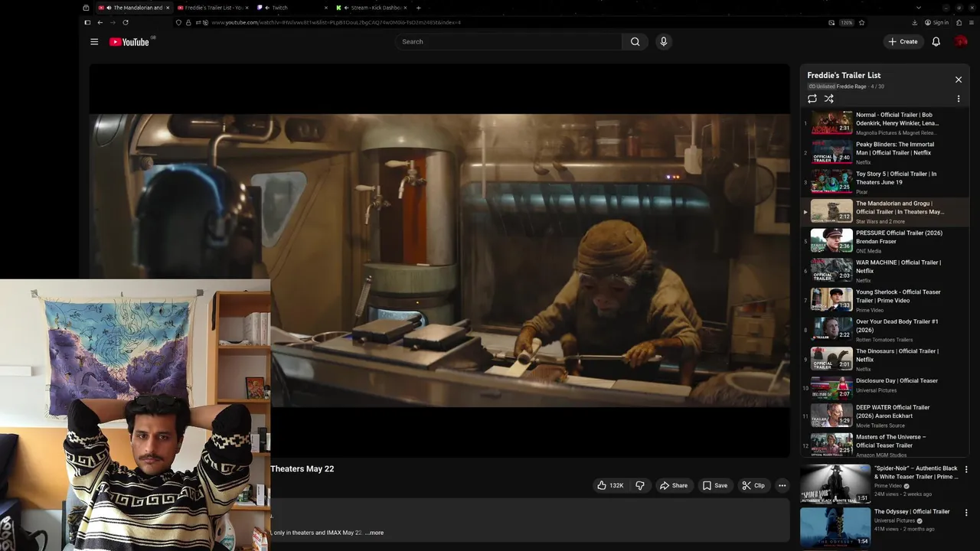Screen dimensions: 980x551
Task: Click the search magnifier button
Action: (635, 42)
